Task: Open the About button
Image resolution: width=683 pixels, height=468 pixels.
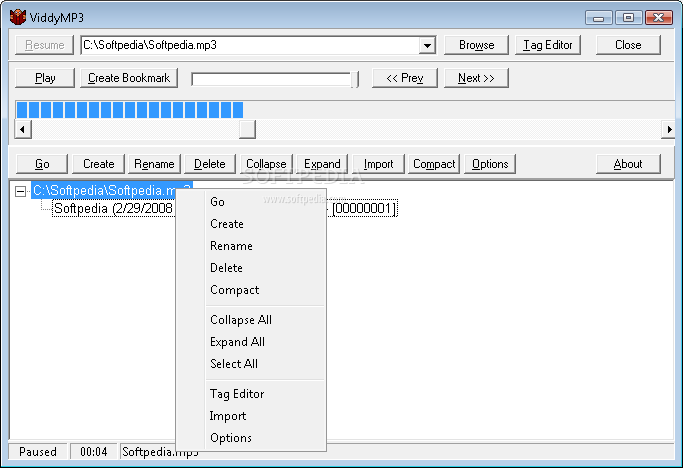Action: pos(628,164)
